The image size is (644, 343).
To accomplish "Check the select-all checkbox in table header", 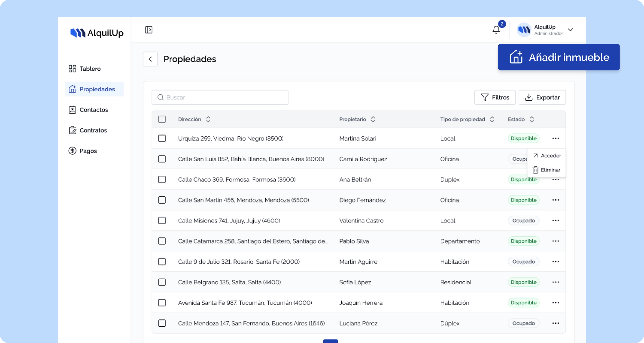I will pyautogui.click(x=162, y=119).
